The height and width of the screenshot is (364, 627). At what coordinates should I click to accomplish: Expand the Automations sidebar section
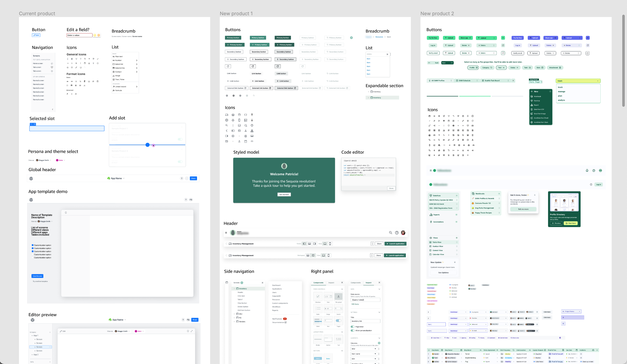(x=456, y=222)
